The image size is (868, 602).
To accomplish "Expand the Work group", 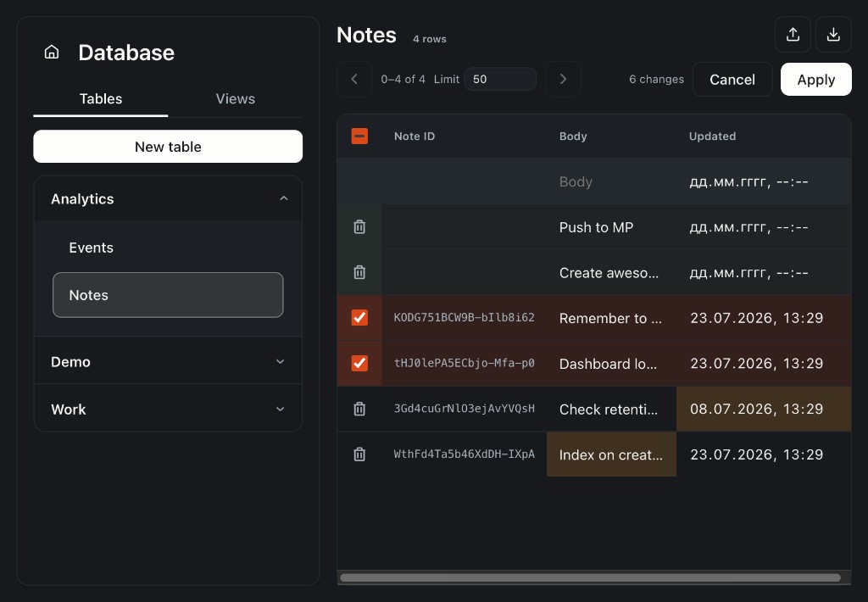I will coord(168,410).
